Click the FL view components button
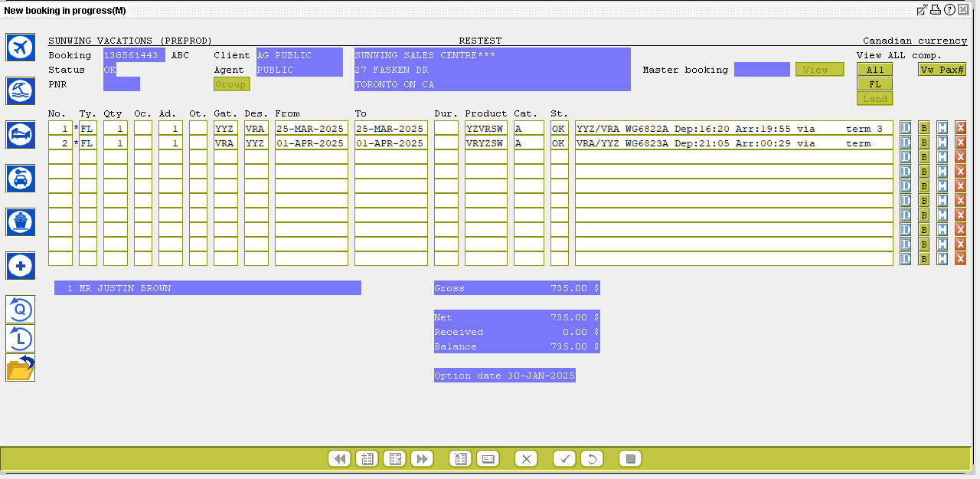This screenshot has width=980, height=479. coord(875,84)
